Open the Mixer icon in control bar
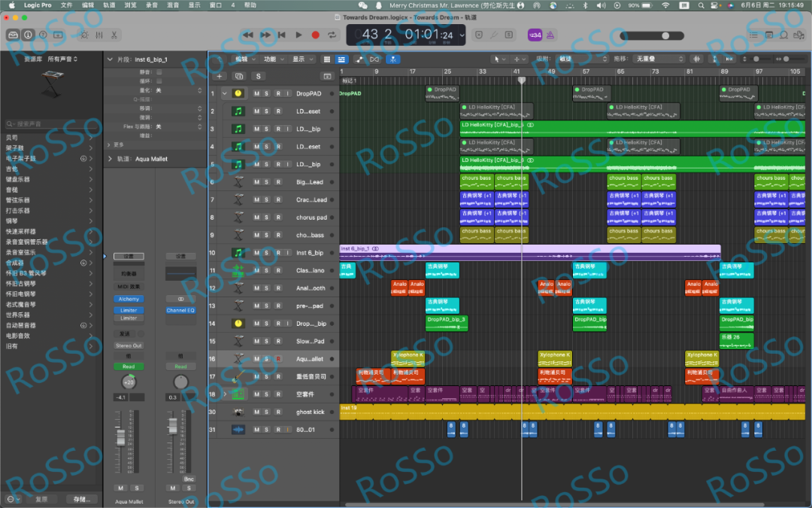This screenshot has width=812, height=508. pyautogui.click(x=99, y=35)
